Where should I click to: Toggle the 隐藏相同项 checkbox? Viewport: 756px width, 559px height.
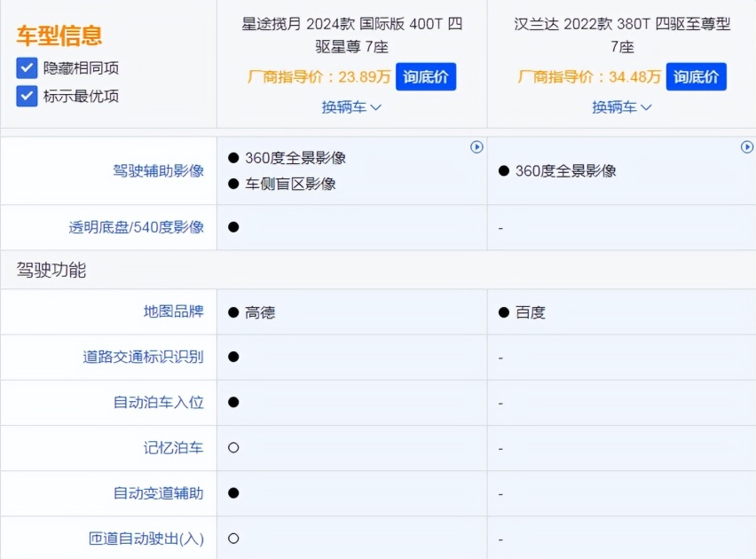[x=27, y=68]
